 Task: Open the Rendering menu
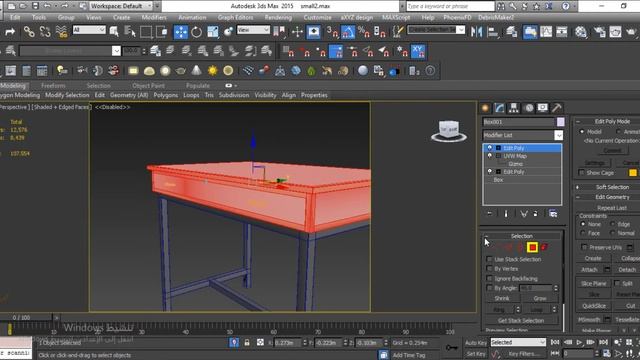pos(278,18)
